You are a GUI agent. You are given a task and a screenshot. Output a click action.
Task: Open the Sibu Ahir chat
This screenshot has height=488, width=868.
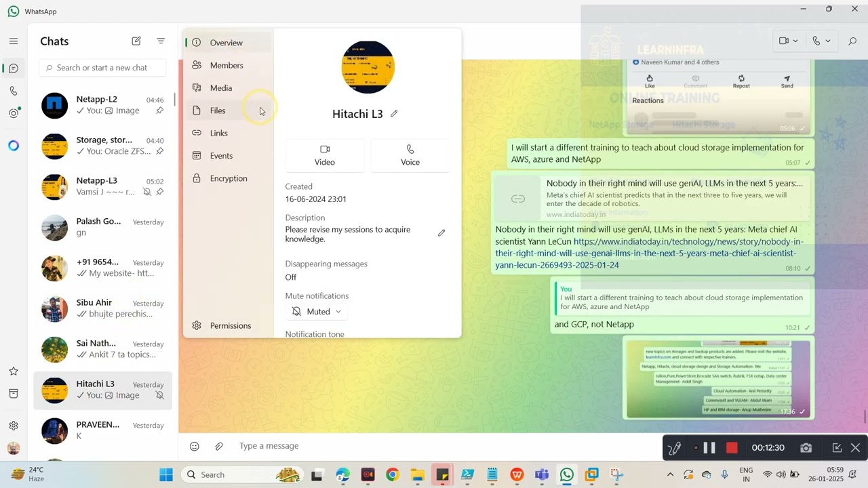(x=103, y=309)
